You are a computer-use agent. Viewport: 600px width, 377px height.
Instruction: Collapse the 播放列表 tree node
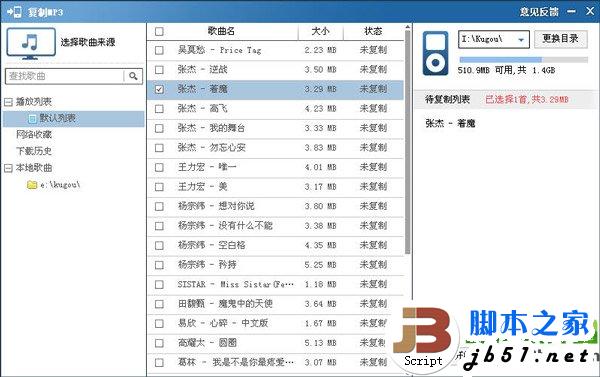[x=8, y=102]
